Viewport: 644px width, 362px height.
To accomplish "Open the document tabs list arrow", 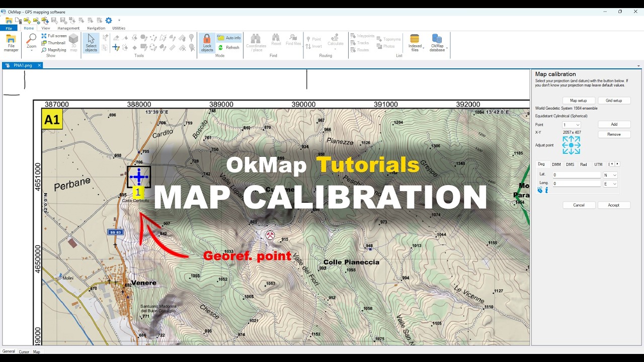I will click(x=638, y=66).
